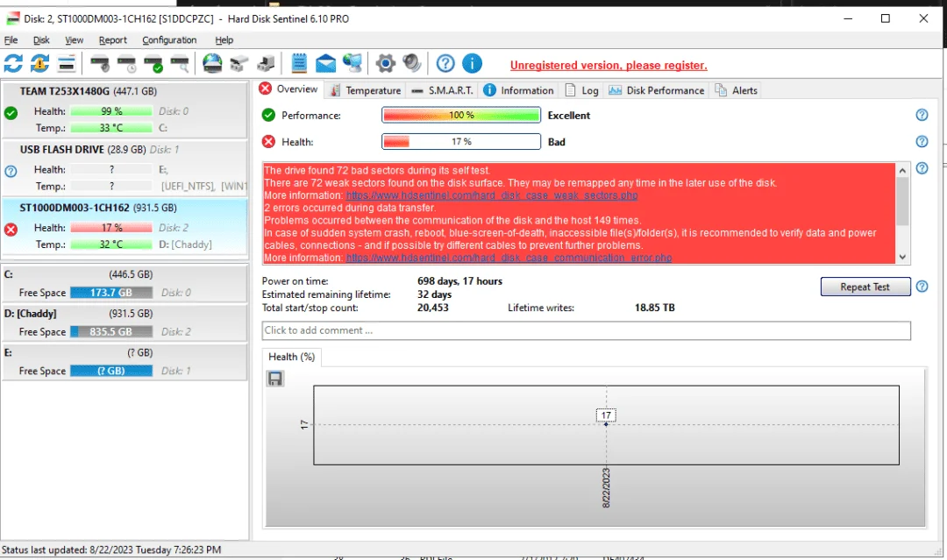This screenshot has width=947, height=560.
Task: Switch to the S.M.A.R.T. tab
Action: point(442,90)
